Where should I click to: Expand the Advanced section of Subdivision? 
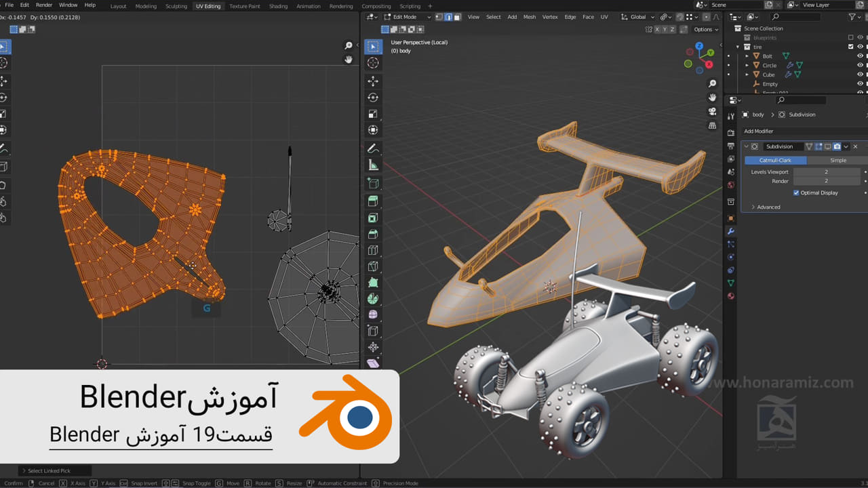(766, 207)
